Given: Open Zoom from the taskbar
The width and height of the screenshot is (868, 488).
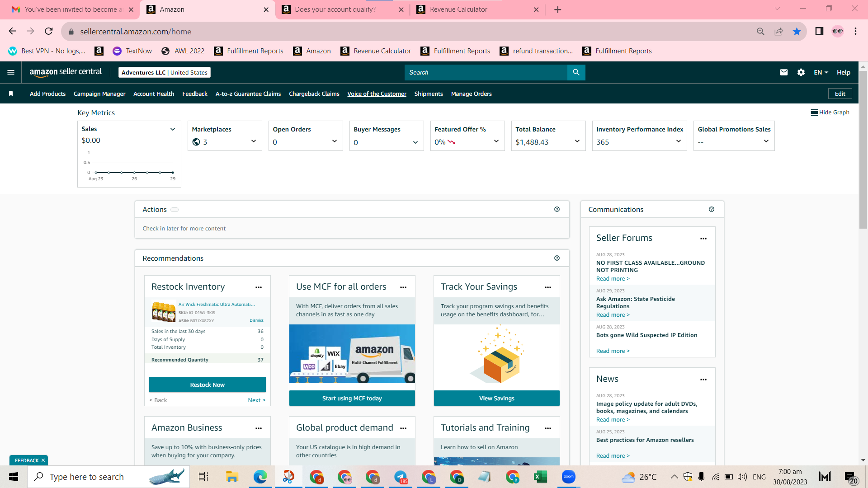Looking at the screenshot, I should pyautogui.click(x=568, y=477).
